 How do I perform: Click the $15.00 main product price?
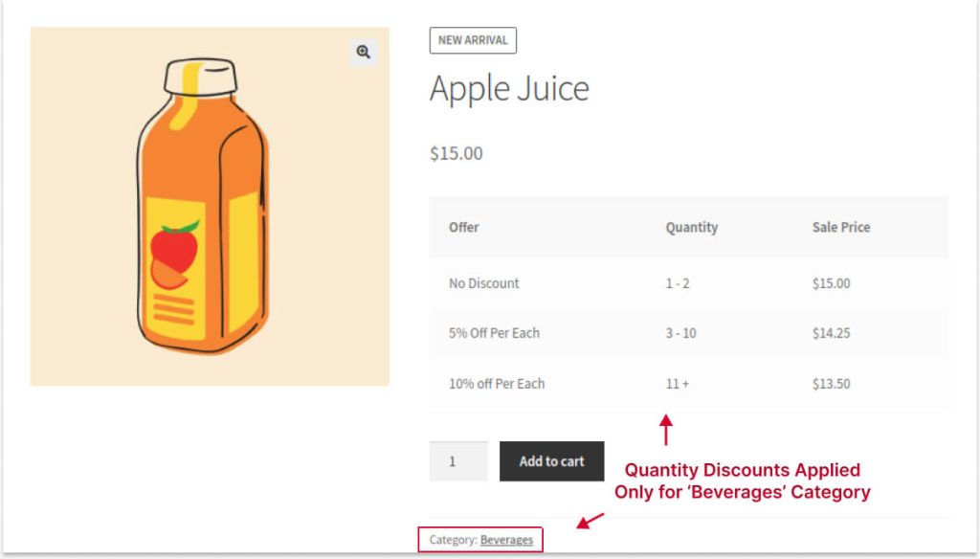457,153
